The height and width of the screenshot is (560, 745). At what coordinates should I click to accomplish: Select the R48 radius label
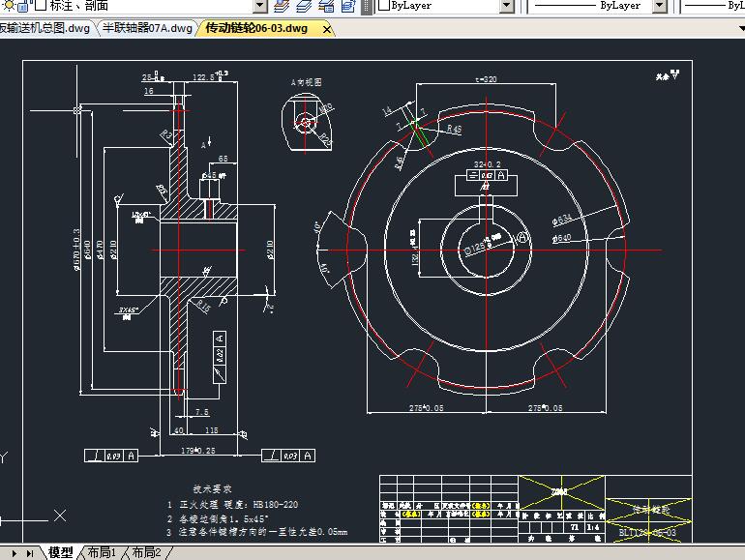click(455, 129)
